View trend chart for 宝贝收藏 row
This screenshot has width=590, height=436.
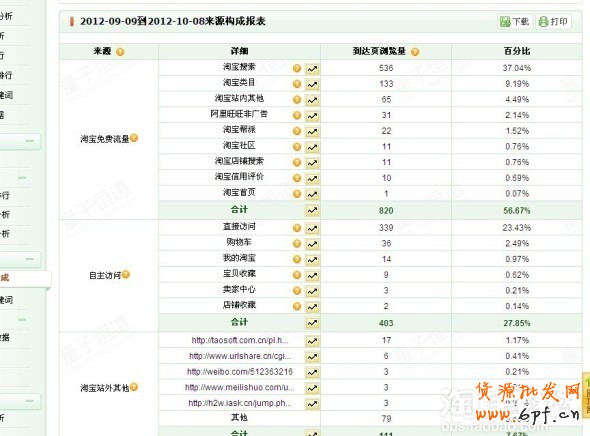(x=312, y=276)
